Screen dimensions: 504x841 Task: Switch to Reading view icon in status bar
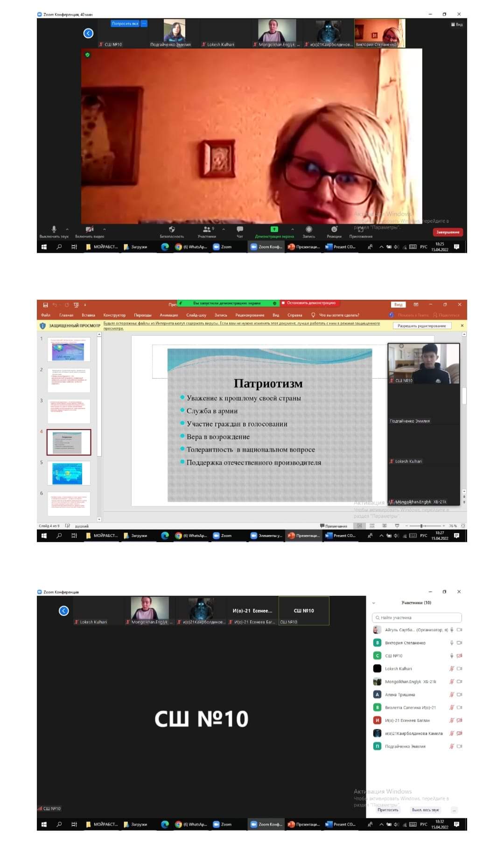pos(385,526)
